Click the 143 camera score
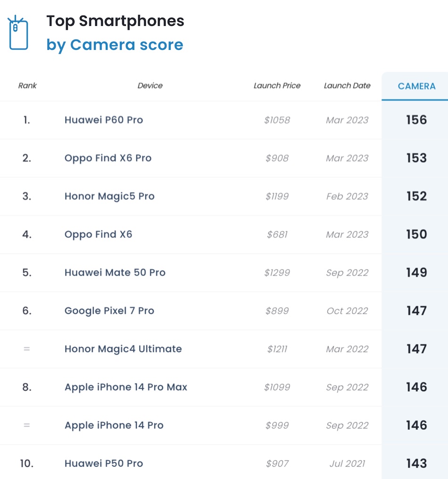 [416, 463]
